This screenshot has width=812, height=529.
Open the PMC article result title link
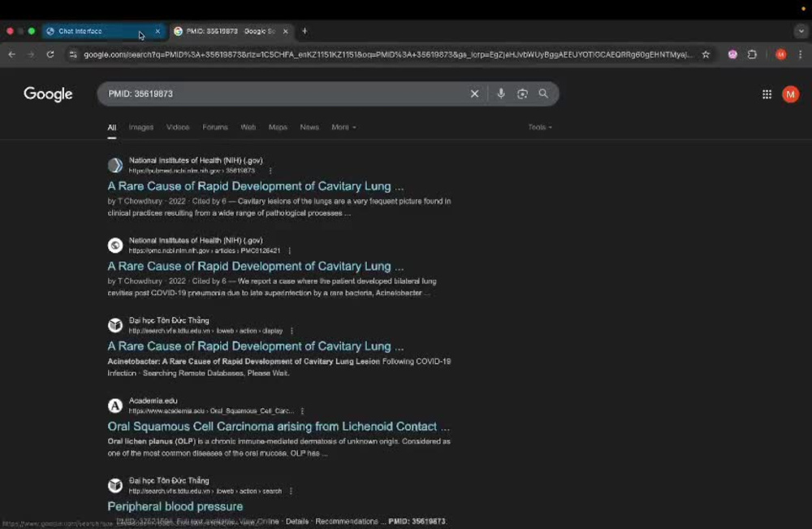[255, 266]
